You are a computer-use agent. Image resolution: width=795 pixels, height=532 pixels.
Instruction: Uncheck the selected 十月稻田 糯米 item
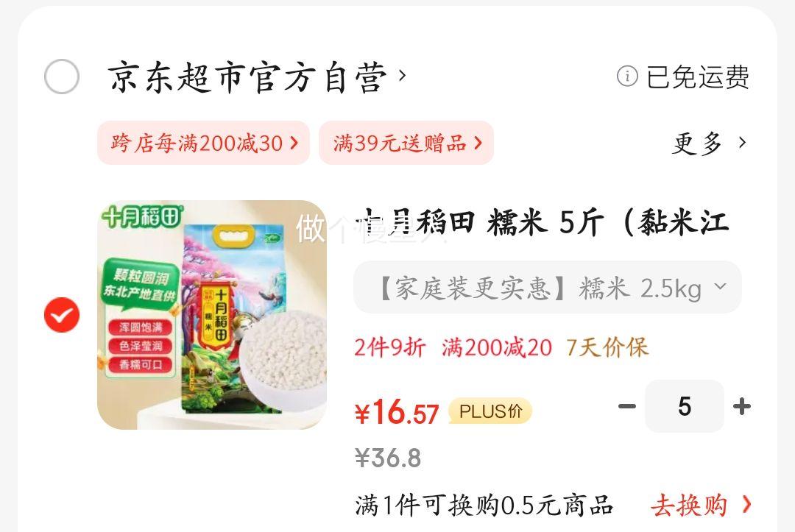pos(62,315)
